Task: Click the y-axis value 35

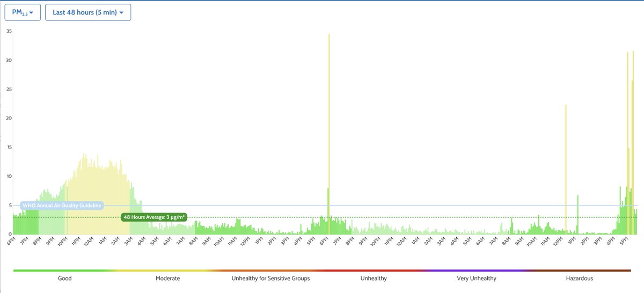Action: pyautogui.click(x=9, y=31)
